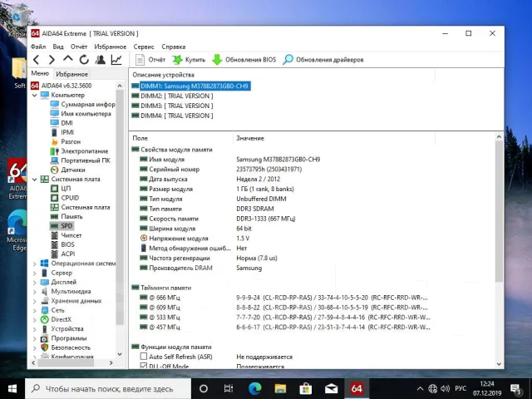This screenshot has width=532, height=399.
Task: Open the Разгон overclock item
Action: point(66,141)
